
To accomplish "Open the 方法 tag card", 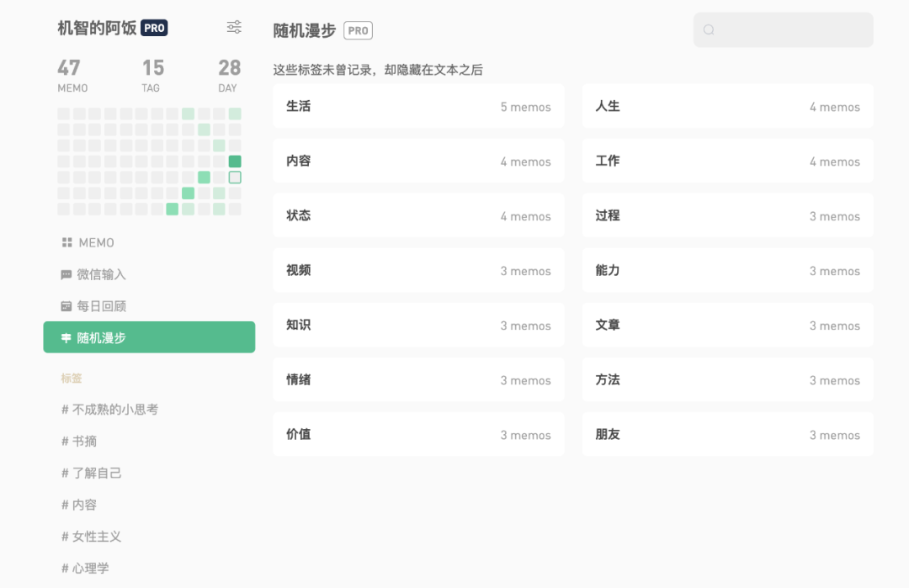I will (x=727, y=379).
